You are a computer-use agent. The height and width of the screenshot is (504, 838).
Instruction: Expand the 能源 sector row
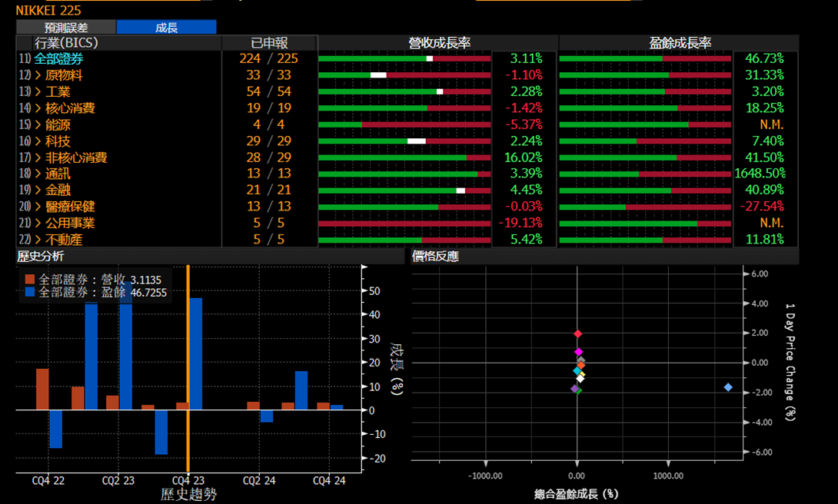[38, 125]
